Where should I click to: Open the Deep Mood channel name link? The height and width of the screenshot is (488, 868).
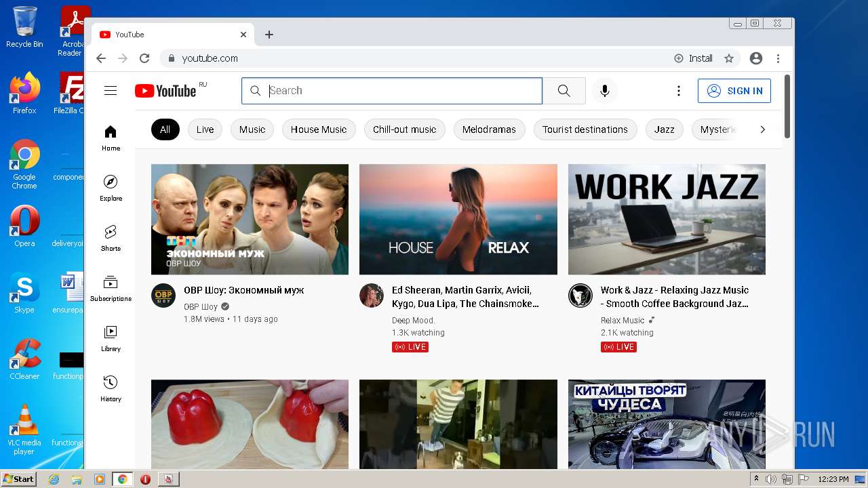pyautogui.click(x=414, y=321)
